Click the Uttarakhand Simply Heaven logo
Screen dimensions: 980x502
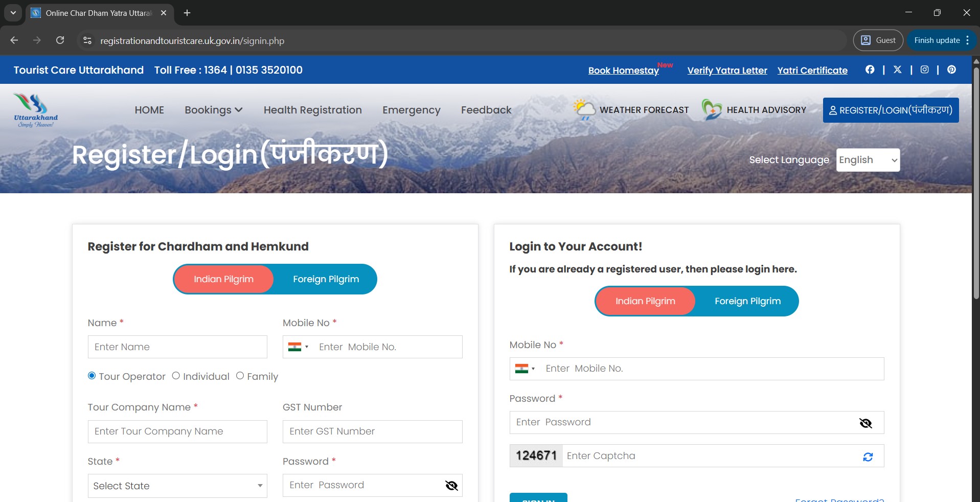pos(36,110)
